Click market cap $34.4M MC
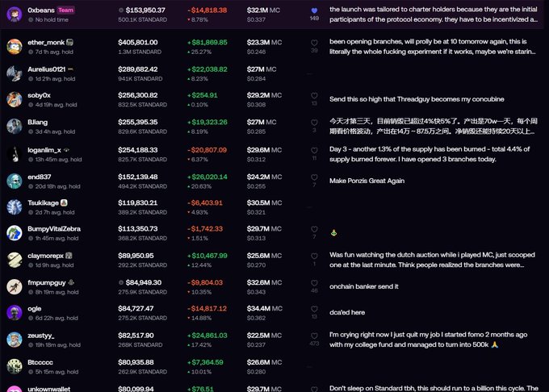The width and height of the screenshot is (549, 392). click(265, 308)
